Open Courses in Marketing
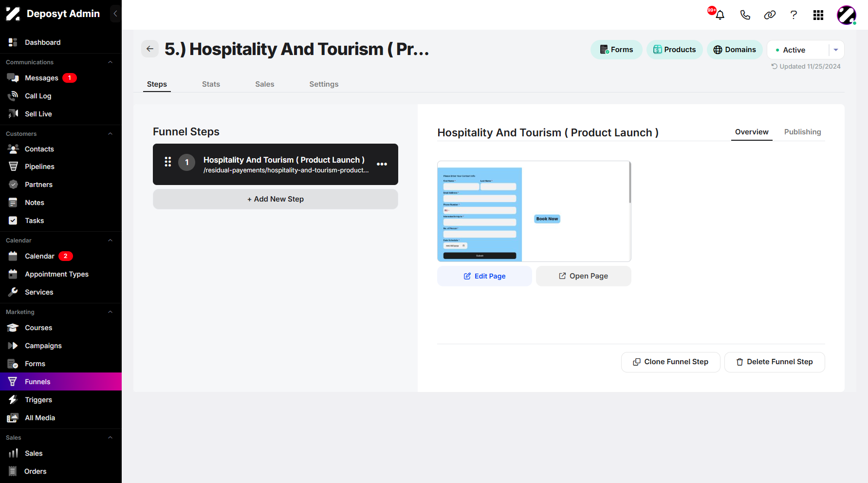Image resolution: width=868 pixels, height=483 pixels. [61, 328]
